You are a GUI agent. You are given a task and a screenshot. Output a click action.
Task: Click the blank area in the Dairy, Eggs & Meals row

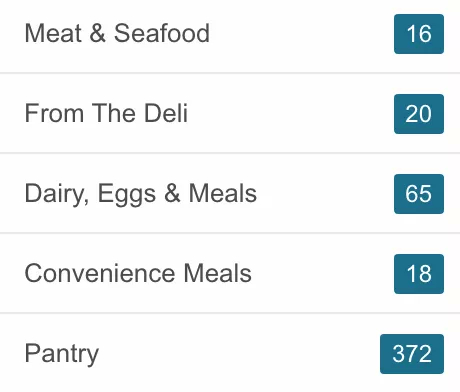click(x=325, y=193)
